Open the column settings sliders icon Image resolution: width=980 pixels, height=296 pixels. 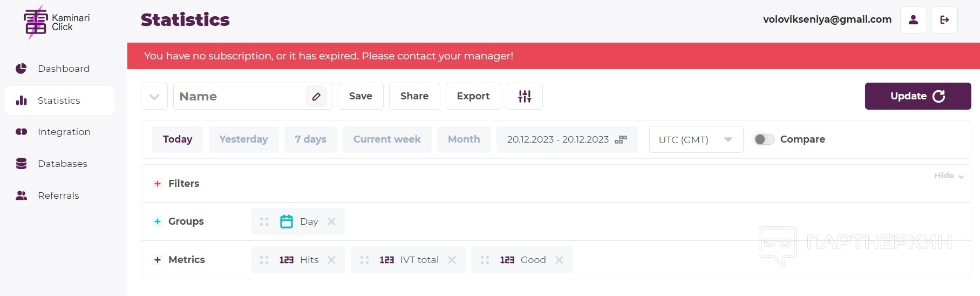[525, 96]
